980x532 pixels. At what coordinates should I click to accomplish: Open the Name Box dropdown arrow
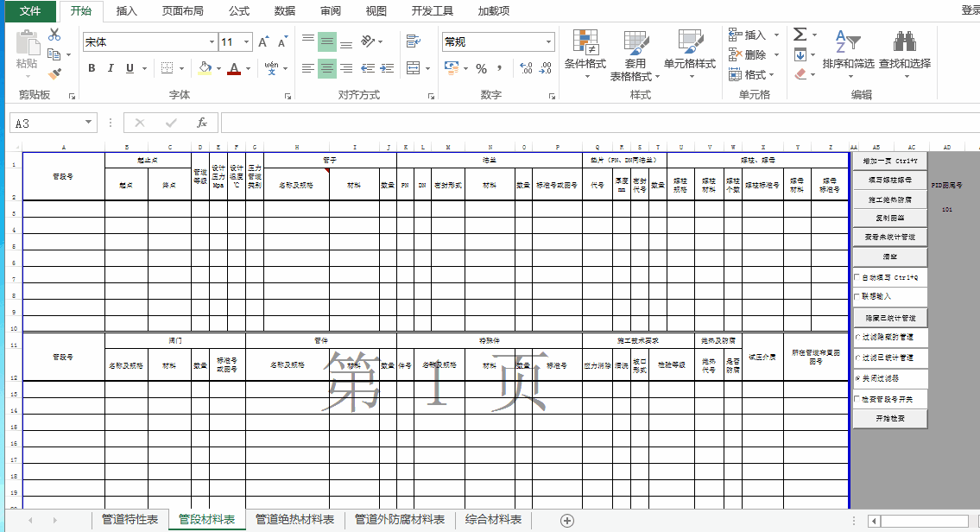point(88,123)
